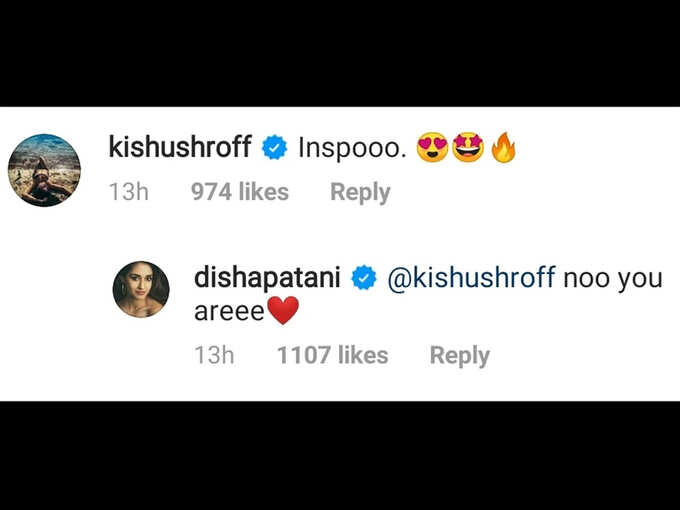Click the 13h timestamp on dishapatani's reply
This screenshot has height=510, width=680.
coord(214,355)
